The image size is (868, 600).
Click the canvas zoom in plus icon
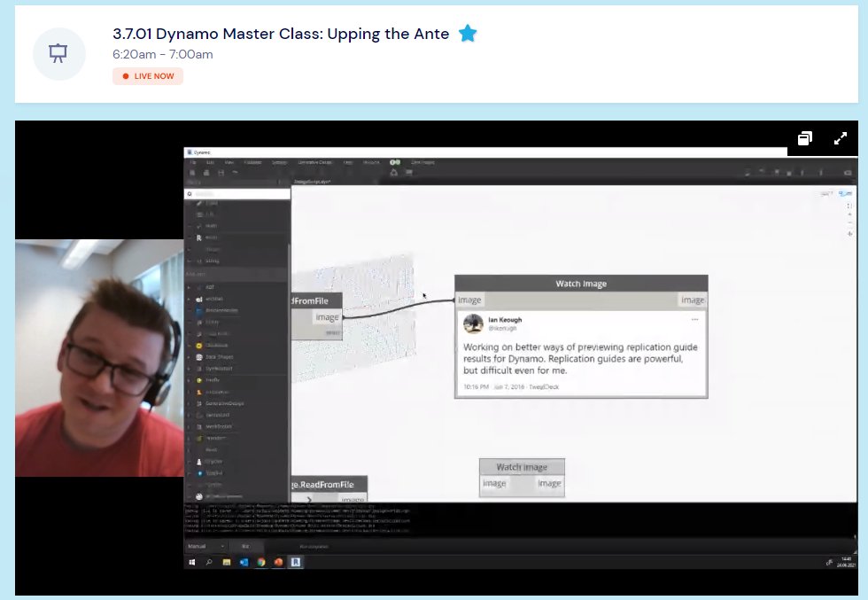pyautogui.click(x=849, y=214)
